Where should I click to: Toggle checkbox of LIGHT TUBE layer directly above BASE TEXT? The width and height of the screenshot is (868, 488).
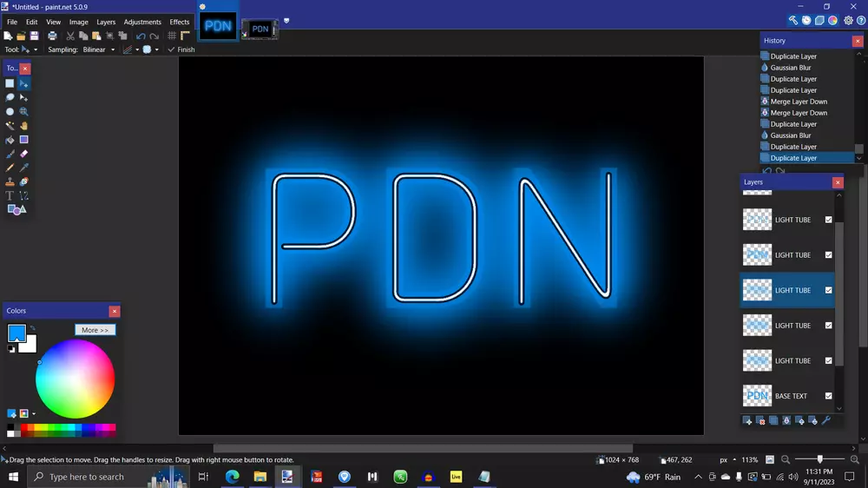point(829,360)
